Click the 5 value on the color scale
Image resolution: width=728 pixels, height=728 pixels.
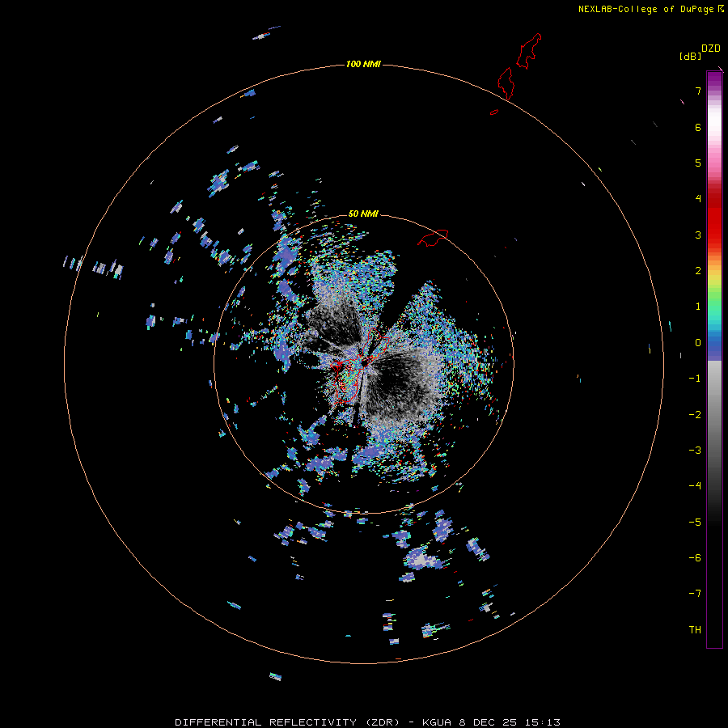pyautogui.click(x=698, y=163)
